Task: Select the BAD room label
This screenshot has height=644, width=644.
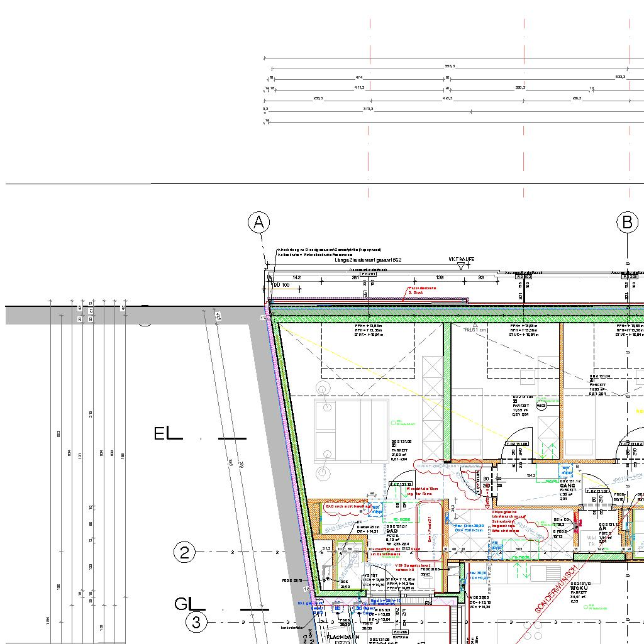Action: pyautogui.click(x=392, y=531)
